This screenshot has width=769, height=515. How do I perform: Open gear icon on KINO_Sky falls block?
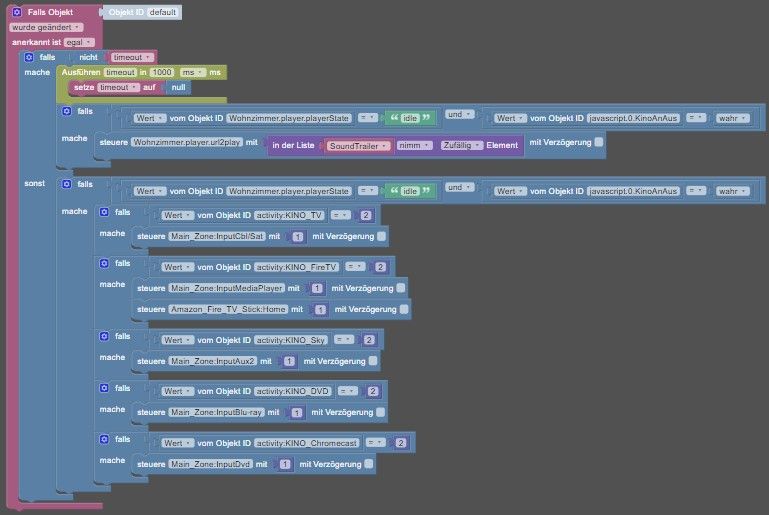coord(104,336)
